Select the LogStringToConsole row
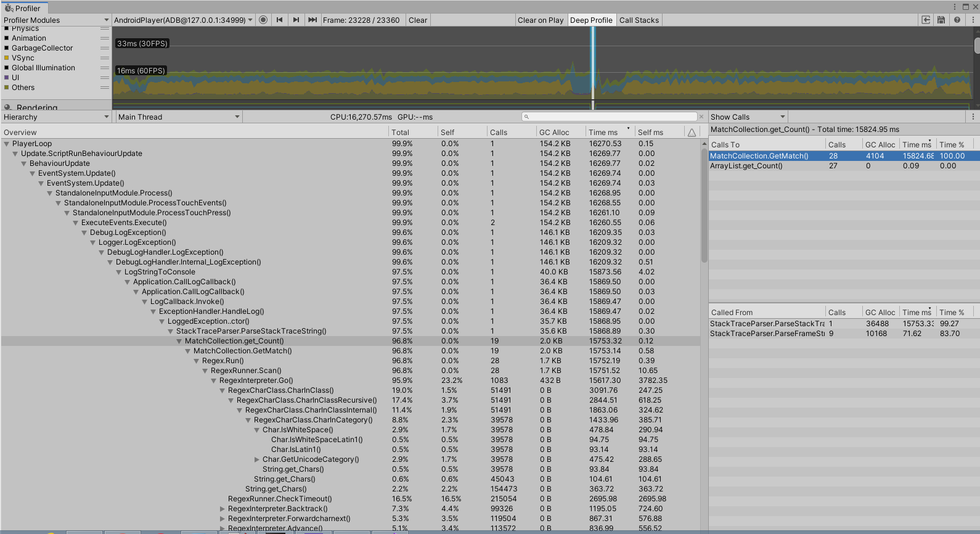 tap(351, 272)
